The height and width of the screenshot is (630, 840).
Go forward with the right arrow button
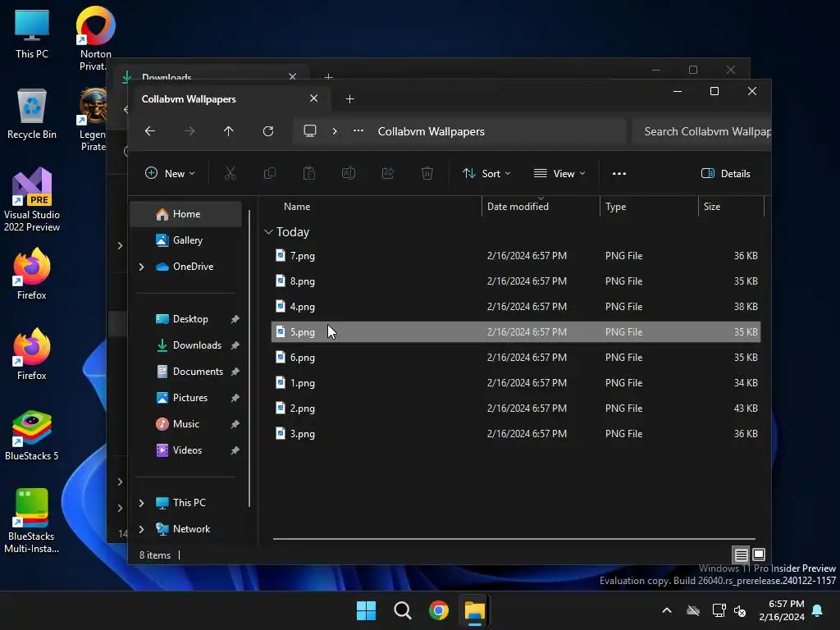[x=189, y=131]
